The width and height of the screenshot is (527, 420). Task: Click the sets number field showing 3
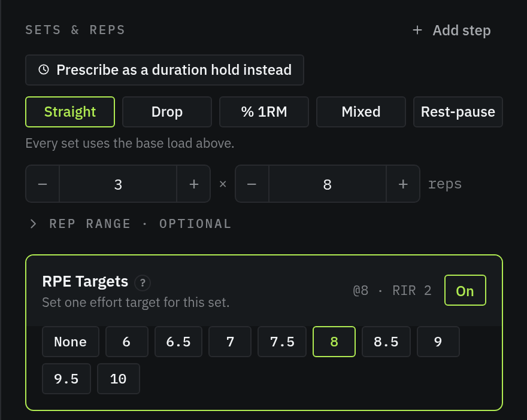click(118, 184)
